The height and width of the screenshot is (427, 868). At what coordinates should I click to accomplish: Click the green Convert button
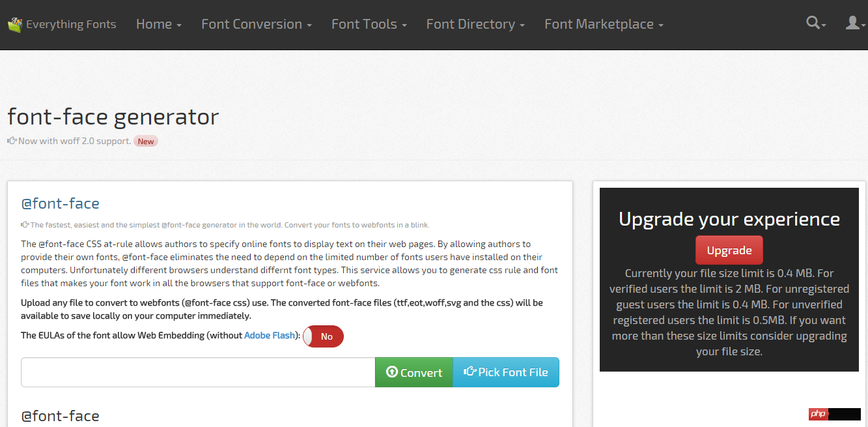(x=414, y=372)
